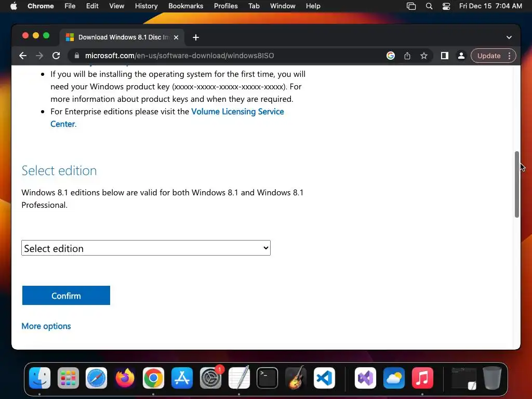
Task: Open the Trash in the Dock
Action: click(493, 378)
